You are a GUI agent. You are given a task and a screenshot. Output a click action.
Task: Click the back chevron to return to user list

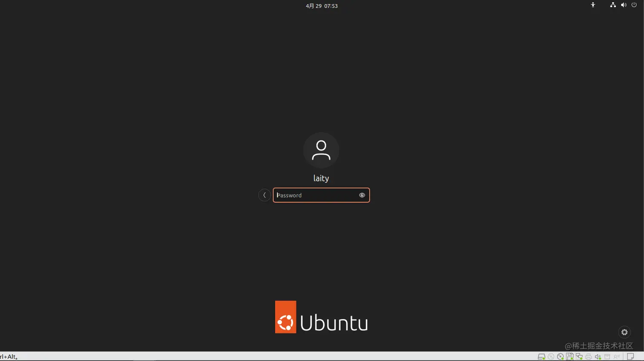pos(264,195)
